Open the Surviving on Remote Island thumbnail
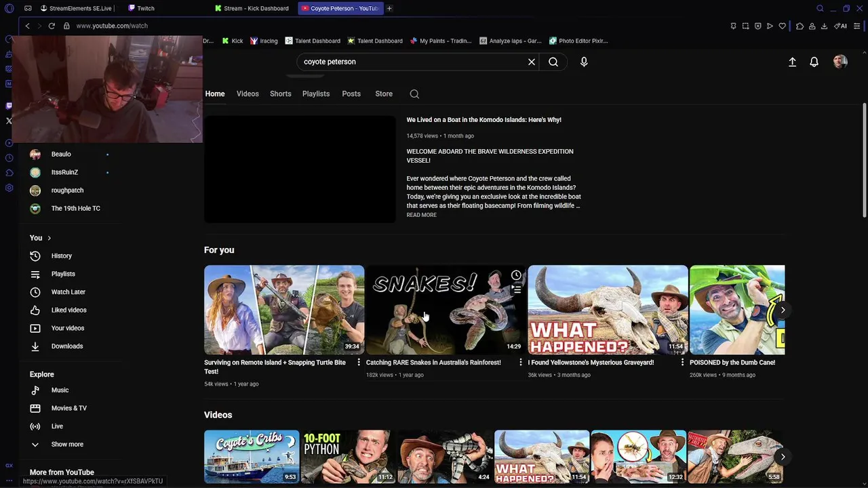 tap(284, 310)
